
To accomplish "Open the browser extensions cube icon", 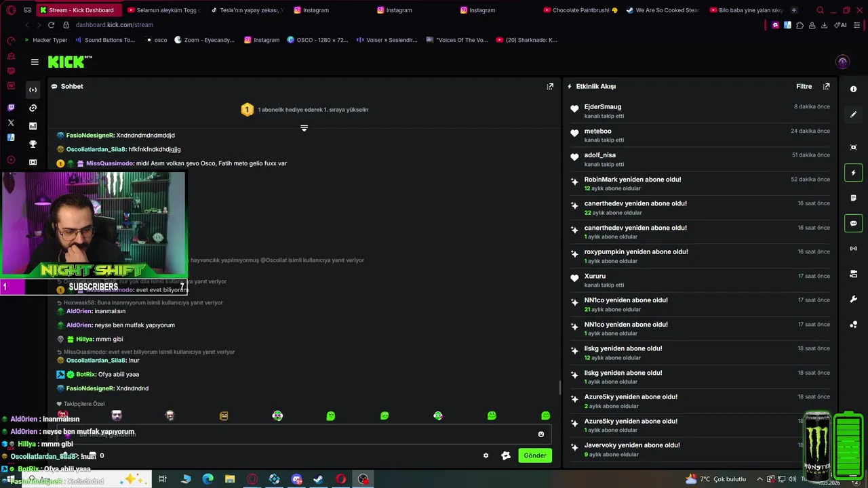I will pos(800,25).
